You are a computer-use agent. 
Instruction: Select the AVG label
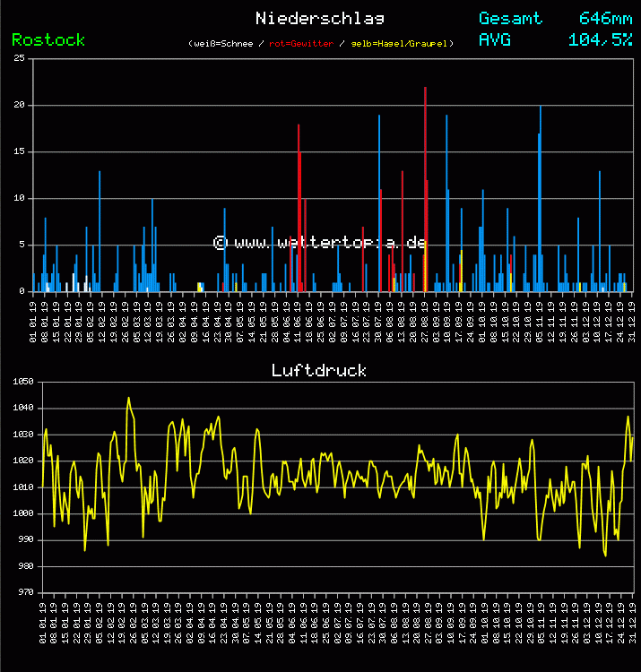tap(495, 39)
